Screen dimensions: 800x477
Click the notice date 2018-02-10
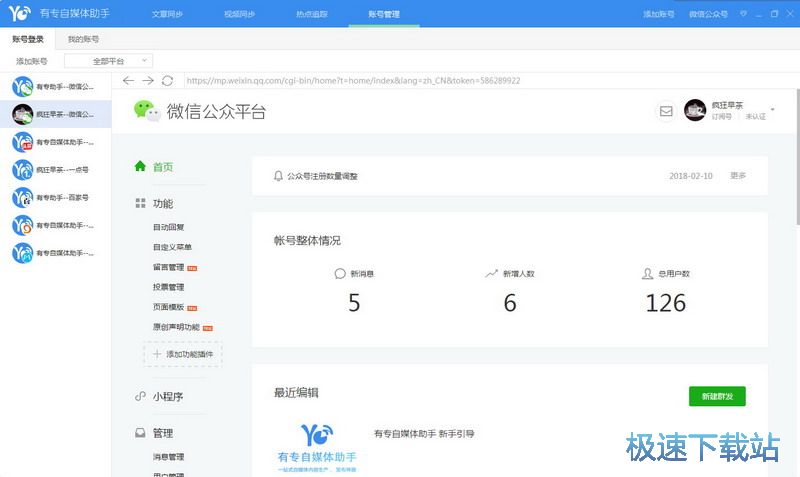click(691, 176)
